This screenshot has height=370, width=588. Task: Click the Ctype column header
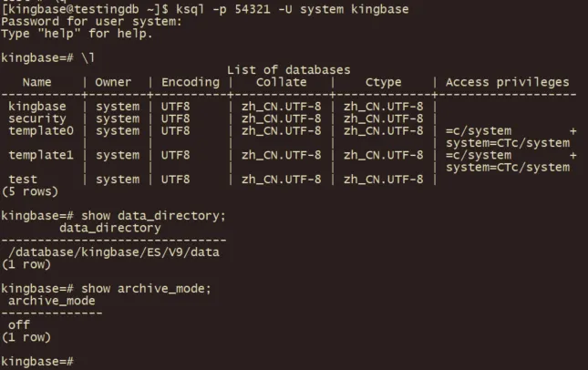tap(383, 82)
